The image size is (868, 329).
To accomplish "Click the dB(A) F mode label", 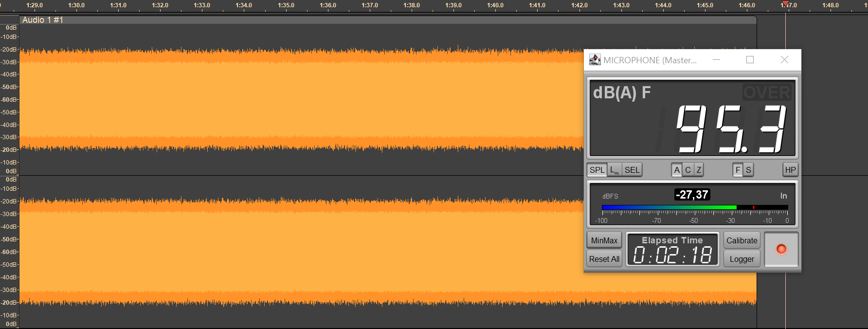I will (622, 92).
